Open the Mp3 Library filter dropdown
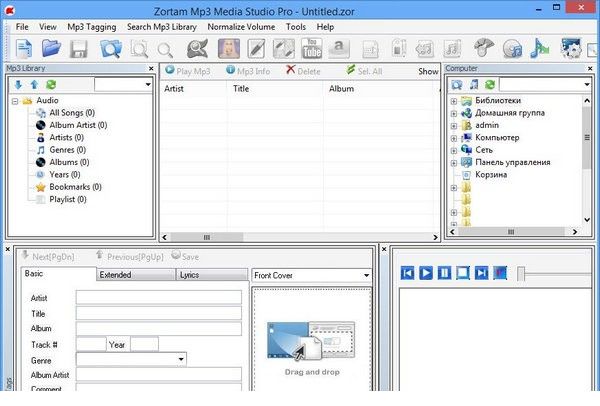Image resolution: width=600 pixels, height=406 pixels. tap(148, 85)
